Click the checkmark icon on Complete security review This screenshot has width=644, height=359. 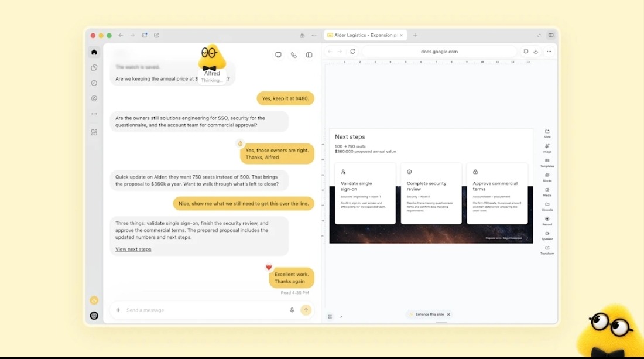click(409, 172)
